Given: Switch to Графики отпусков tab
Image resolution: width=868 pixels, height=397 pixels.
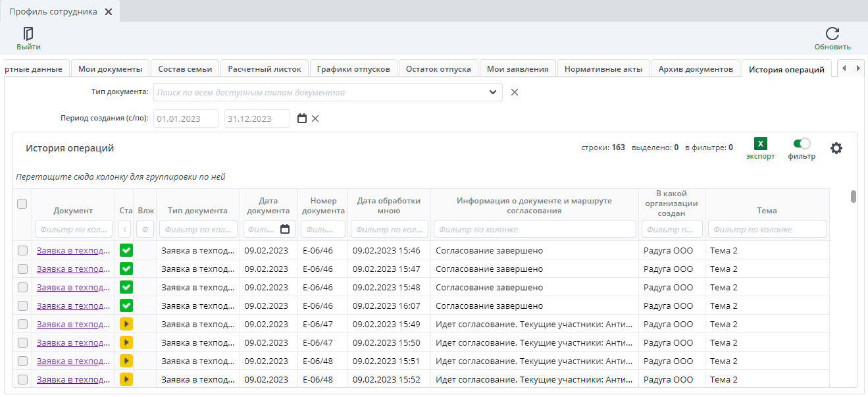Looking at the screenshot, I should 353,68.
